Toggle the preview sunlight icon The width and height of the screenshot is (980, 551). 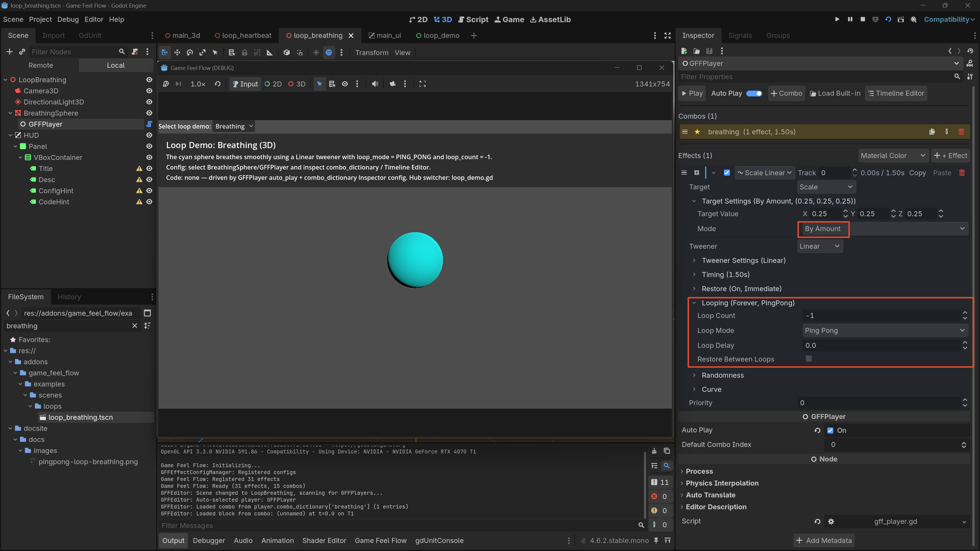316,52
